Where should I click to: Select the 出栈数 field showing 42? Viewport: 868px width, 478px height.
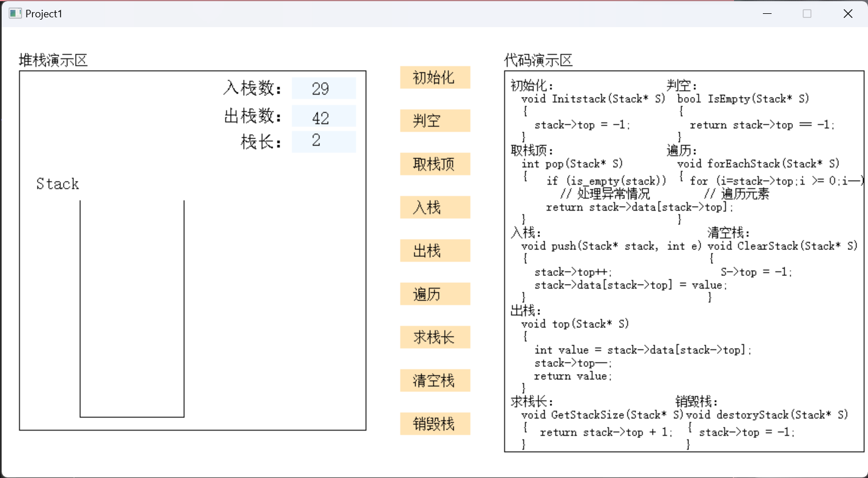click(x=323, y=117)
